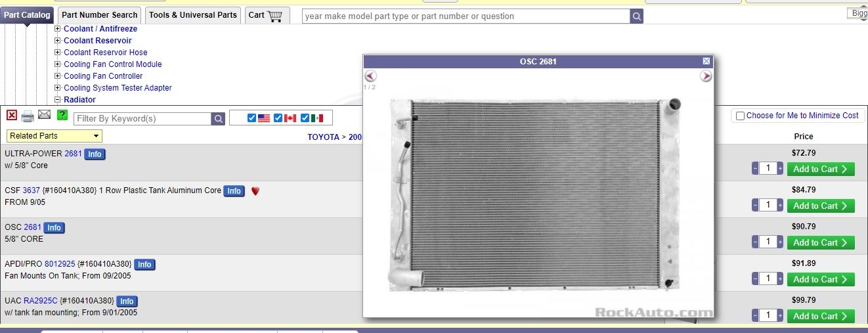The height and width of the screenshot is (333, 868).
Task: Expand the Coolant Reservoir category
Action: point(58,41)
